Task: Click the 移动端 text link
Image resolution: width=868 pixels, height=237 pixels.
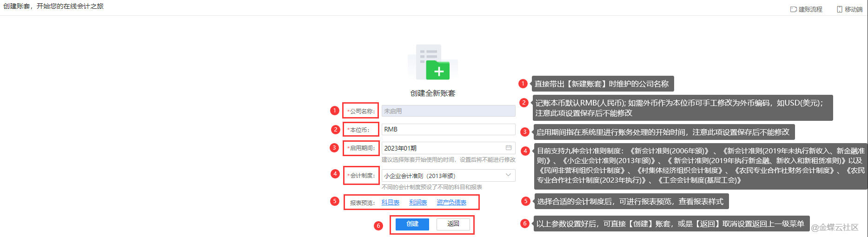Action: [854, 9]
